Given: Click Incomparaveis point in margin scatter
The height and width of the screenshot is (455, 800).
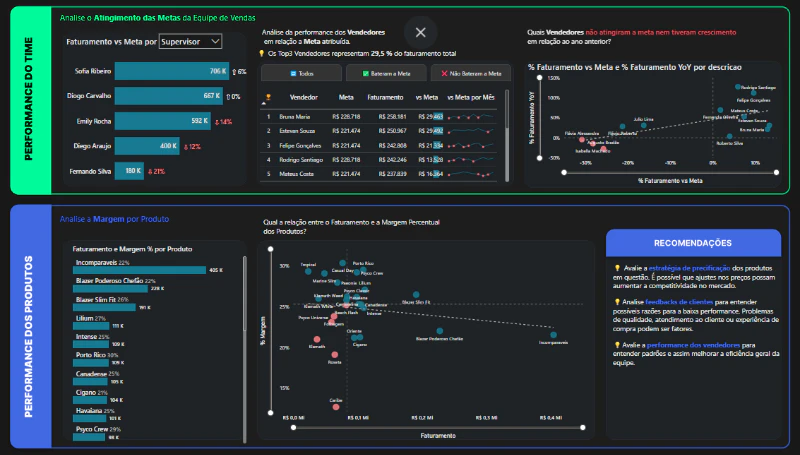Looking at the screenshot, I should [x=554, y=335].
